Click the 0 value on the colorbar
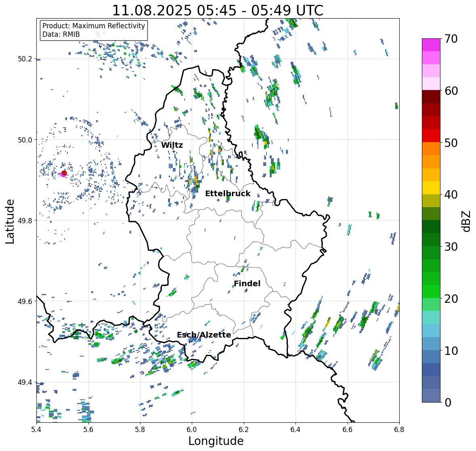 pyautogui.click(x=448, y=403)
